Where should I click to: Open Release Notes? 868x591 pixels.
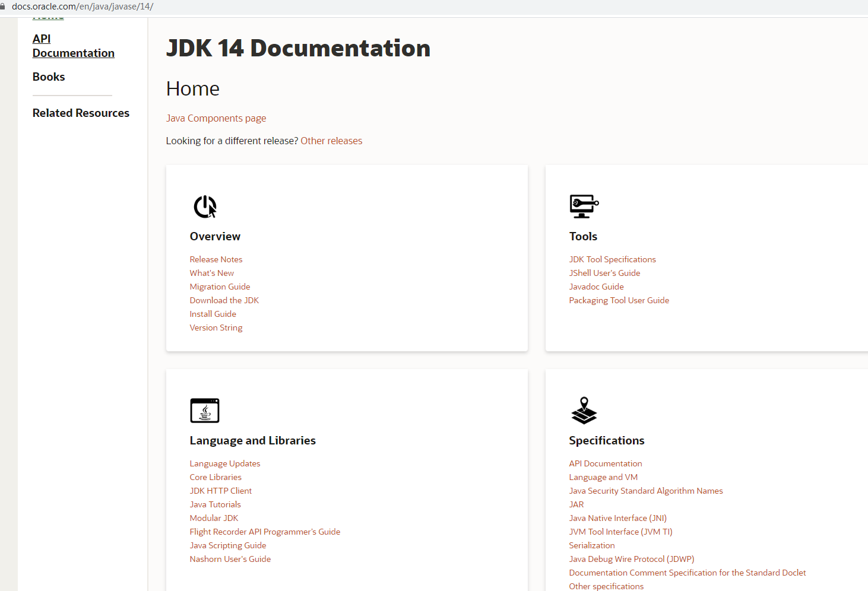click(216, 259)
